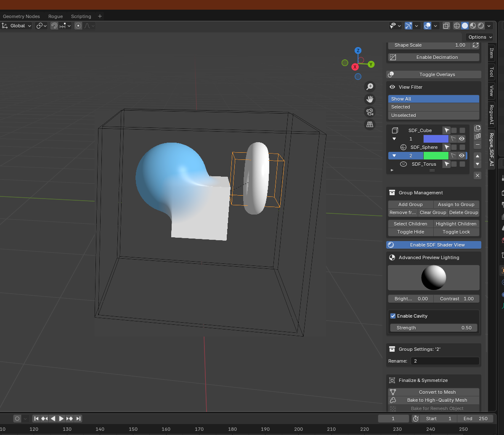Click the Add Group button
The width and height of the screenshot is (504, 435).
point(410,204)
